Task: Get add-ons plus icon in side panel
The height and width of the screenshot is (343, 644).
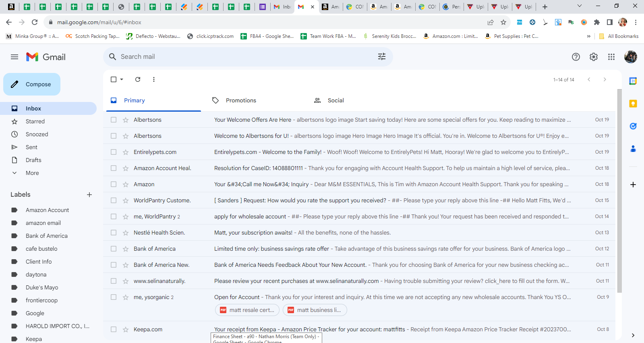Action: point(633,185)
